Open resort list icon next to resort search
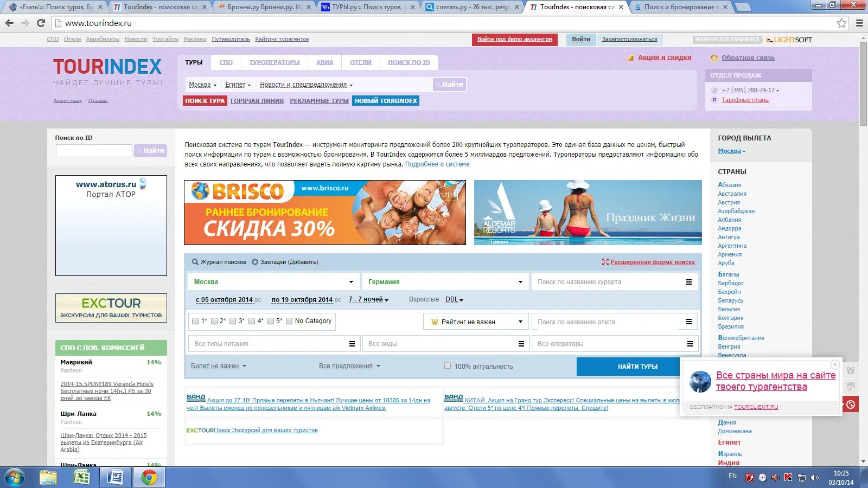This screenshot has width=868, height=488. coord(688,282)
